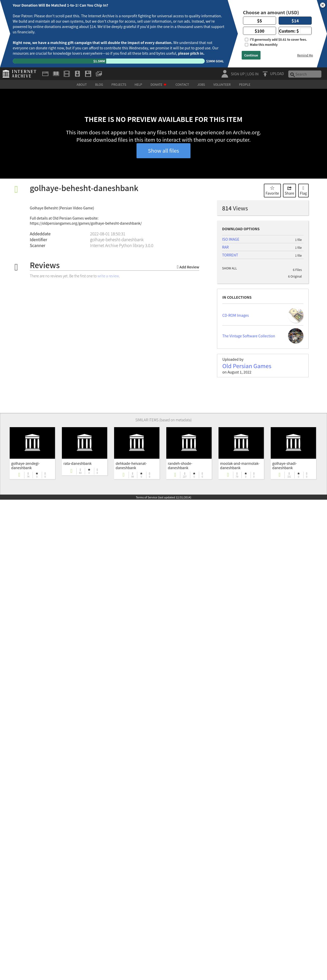
Task: Check Make this monthly checkbox
Action: pos(246,45)
